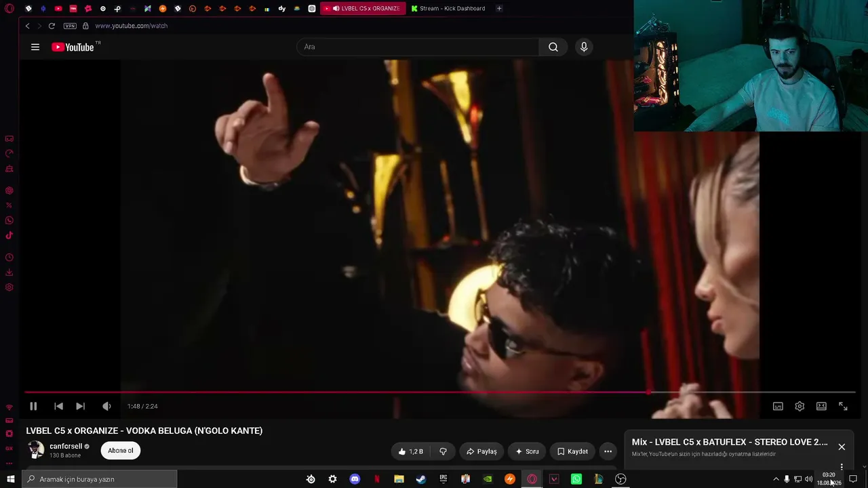
Task: Share the video using Paylaş
Action: tap(481, 451)
